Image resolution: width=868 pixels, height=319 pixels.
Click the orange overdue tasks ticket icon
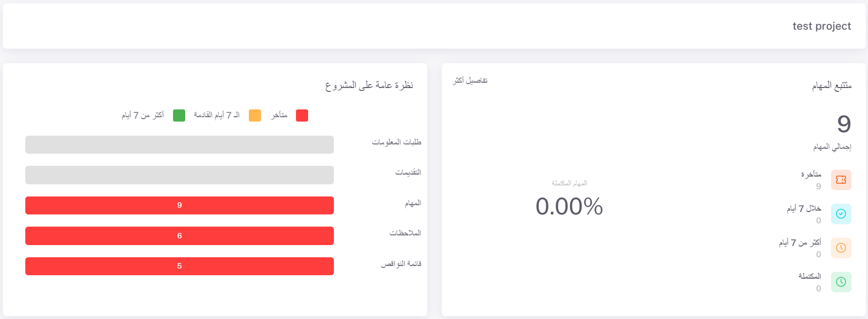click(841, 180)
